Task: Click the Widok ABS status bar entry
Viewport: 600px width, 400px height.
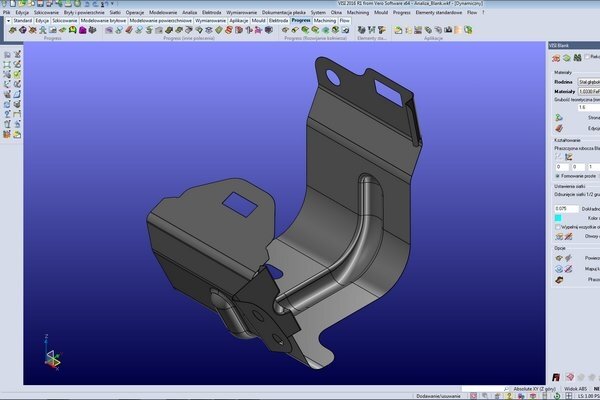Action: click(x=576, y=389)
